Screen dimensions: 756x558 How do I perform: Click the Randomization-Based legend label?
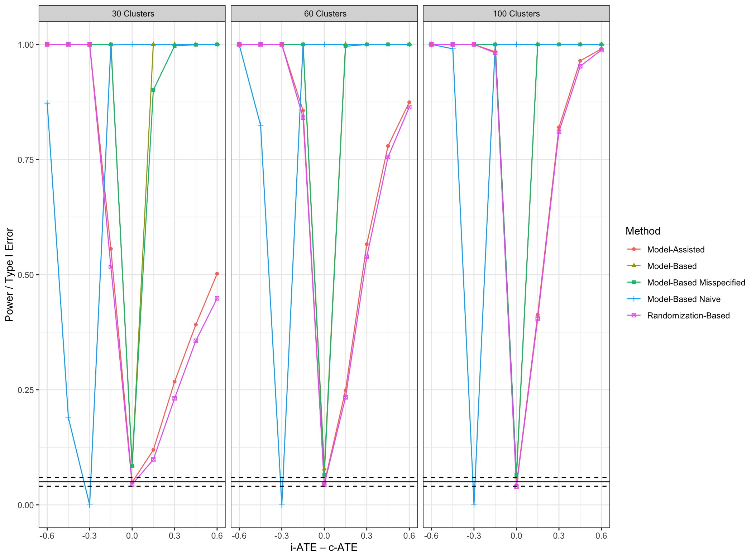[x=688, y=316]
